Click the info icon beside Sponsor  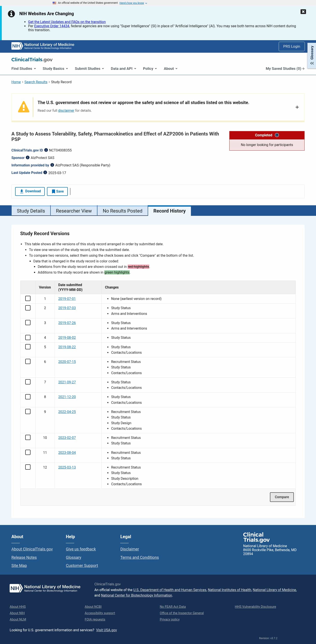coord(28,157)
